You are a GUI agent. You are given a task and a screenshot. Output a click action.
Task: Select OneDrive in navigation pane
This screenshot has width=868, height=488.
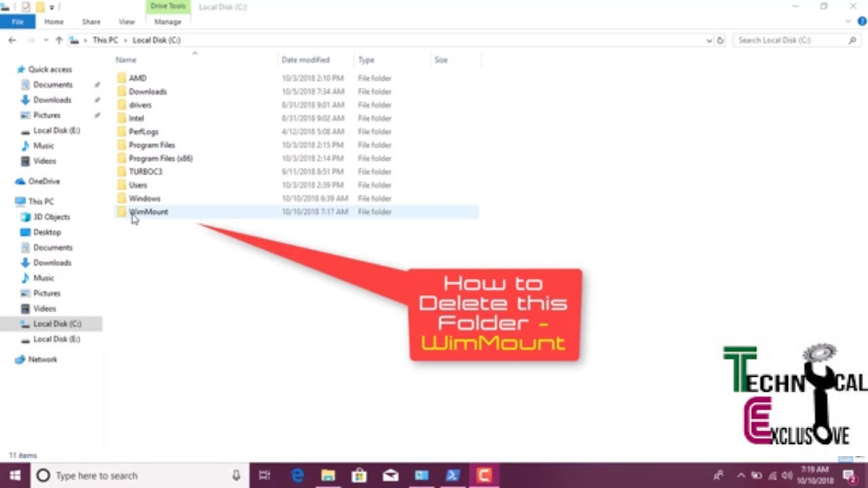coord(44,181)
